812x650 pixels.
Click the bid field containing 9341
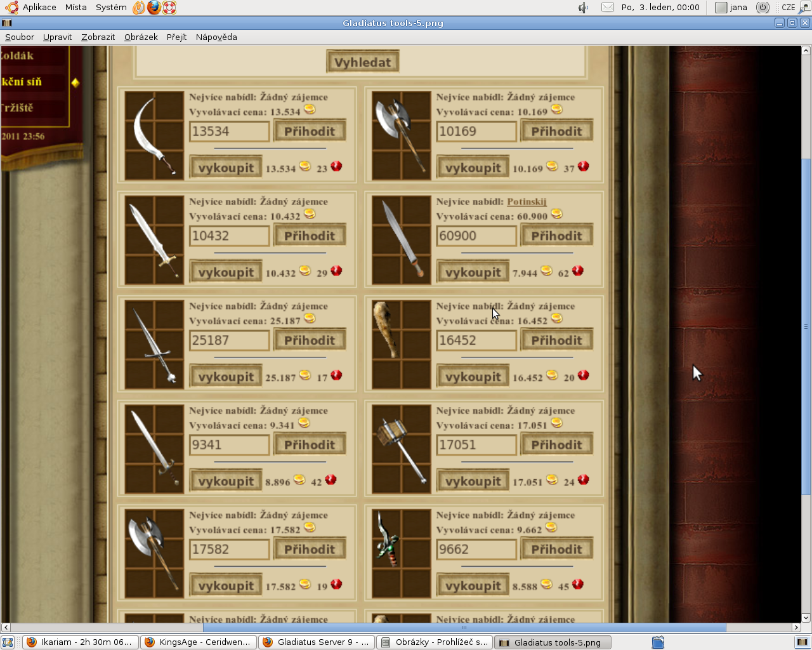229,445
